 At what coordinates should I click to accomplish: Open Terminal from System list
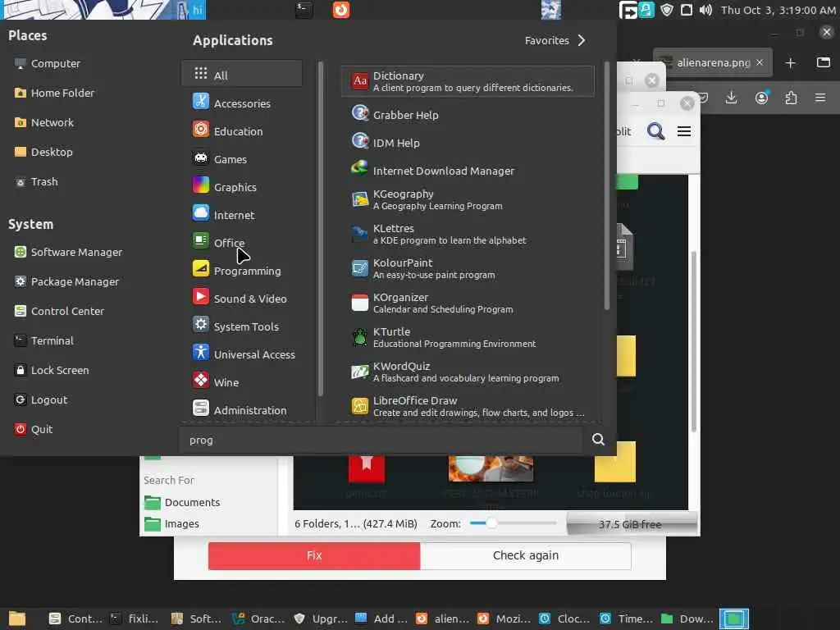pyautogui.click(x=44, y=340)
